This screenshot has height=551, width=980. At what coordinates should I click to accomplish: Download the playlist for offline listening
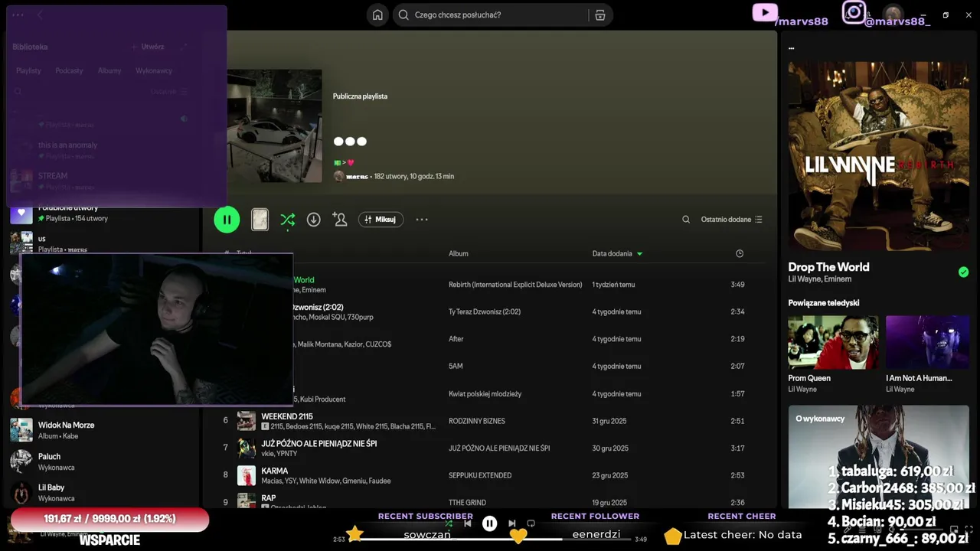pos(314,220)
